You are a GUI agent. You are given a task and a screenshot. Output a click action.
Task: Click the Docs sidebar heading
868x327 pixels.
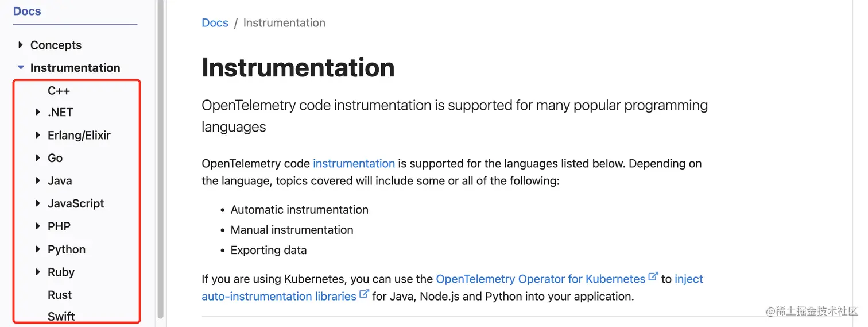click(x=27, y=11)
